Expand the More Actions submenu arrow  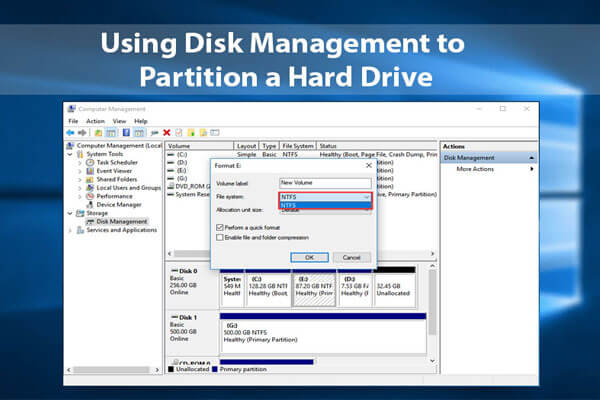(532, 169)
